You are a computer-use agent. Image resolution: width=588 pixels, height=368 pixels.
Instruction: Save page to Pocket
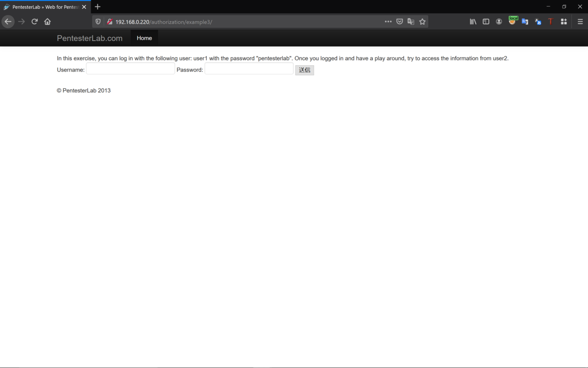point(400,22)
